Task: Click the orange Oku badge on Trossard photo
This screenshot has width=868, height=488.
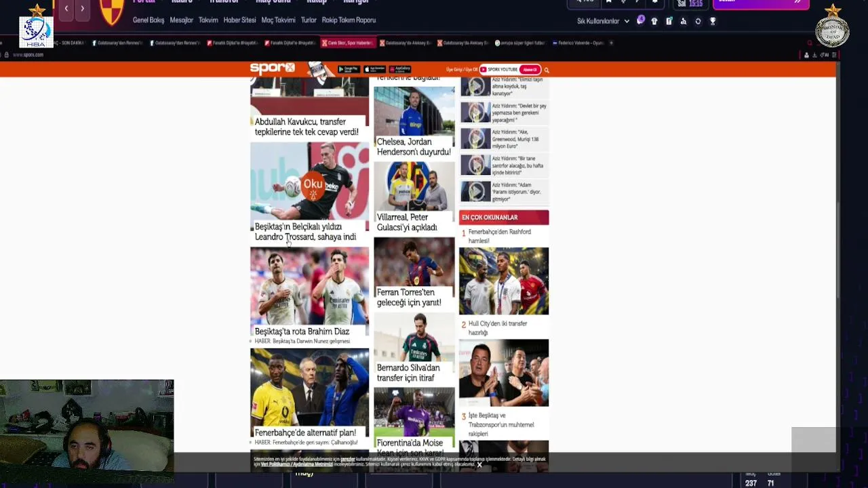Action: coord(313,186)
